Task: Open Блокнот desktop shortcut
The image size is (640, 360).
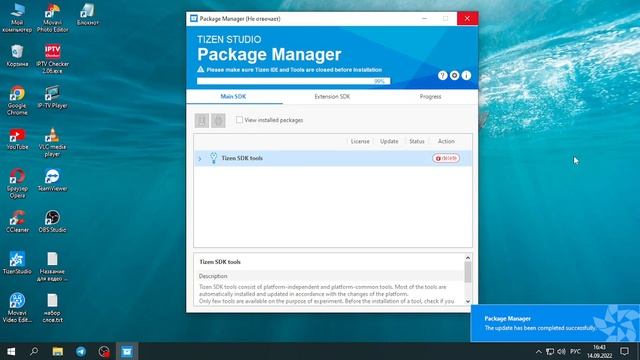Action: 88,15
